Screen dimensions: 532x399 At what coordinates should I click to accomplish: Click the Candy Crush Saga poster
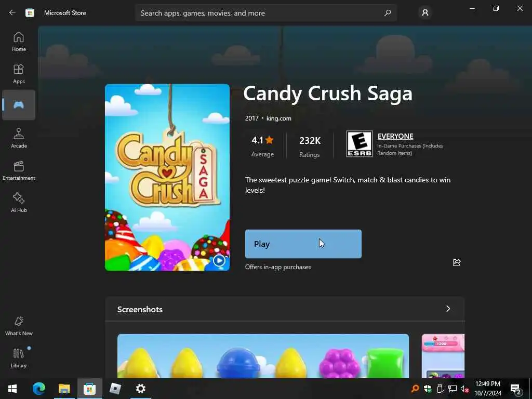tap(167, 178)
